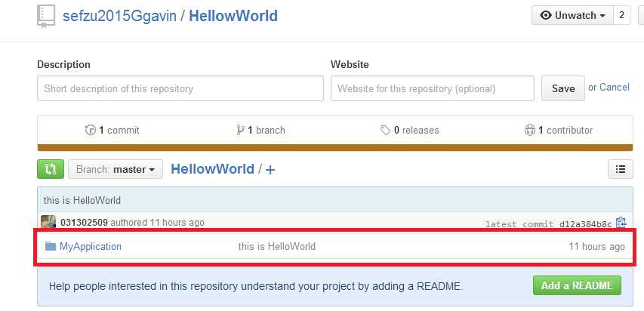Click the '11 hours ago' in MyApplication row
This screenshot has width=644, height=311.
point(596,247)
